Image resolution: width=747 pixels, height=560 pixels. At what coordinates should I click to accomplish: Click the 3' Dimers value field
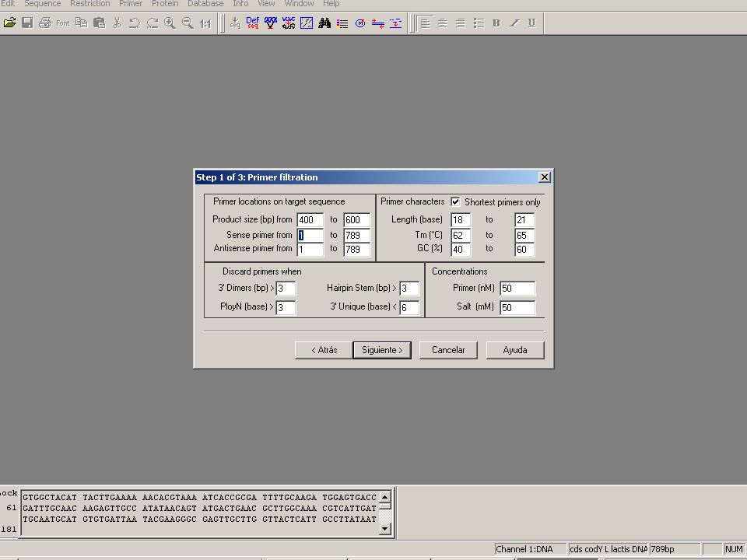pos(286,288)
